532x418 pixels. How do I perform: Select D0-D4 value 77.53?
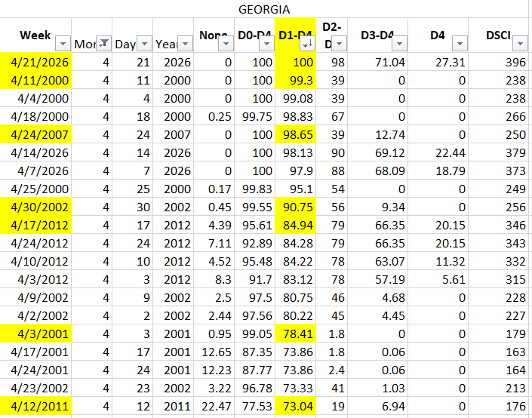[x=255, y=406]
